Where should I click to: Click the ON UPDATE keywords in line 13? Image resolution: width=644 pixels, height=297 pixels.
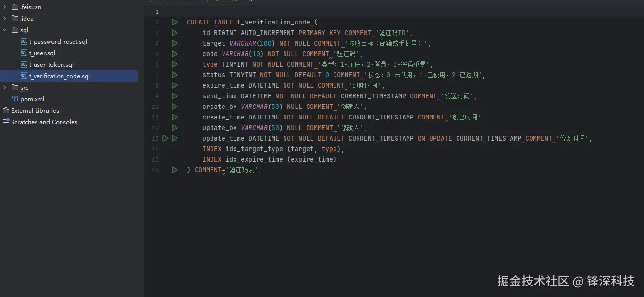[x=435, y=138]
